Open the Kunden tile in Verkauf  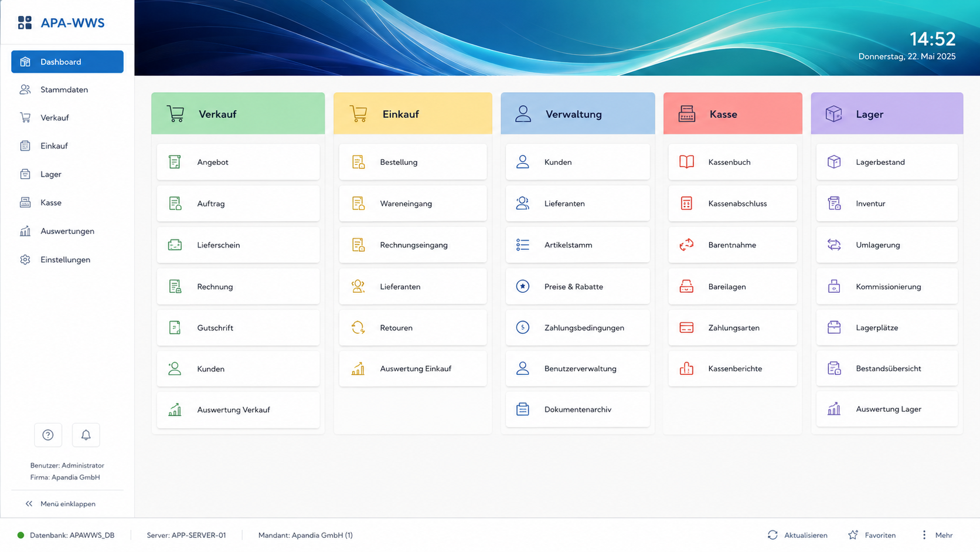(x=238, y=368)
